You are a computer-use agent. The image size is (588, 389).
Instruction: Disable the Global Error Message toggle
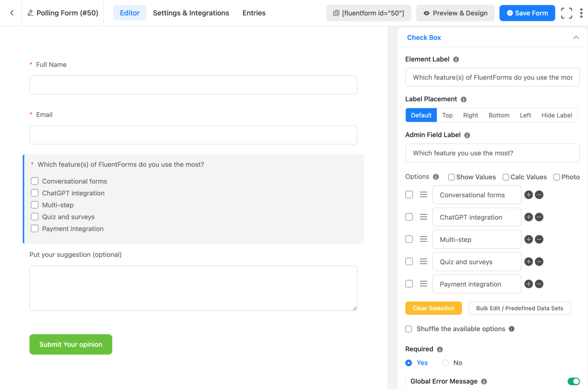573,381
